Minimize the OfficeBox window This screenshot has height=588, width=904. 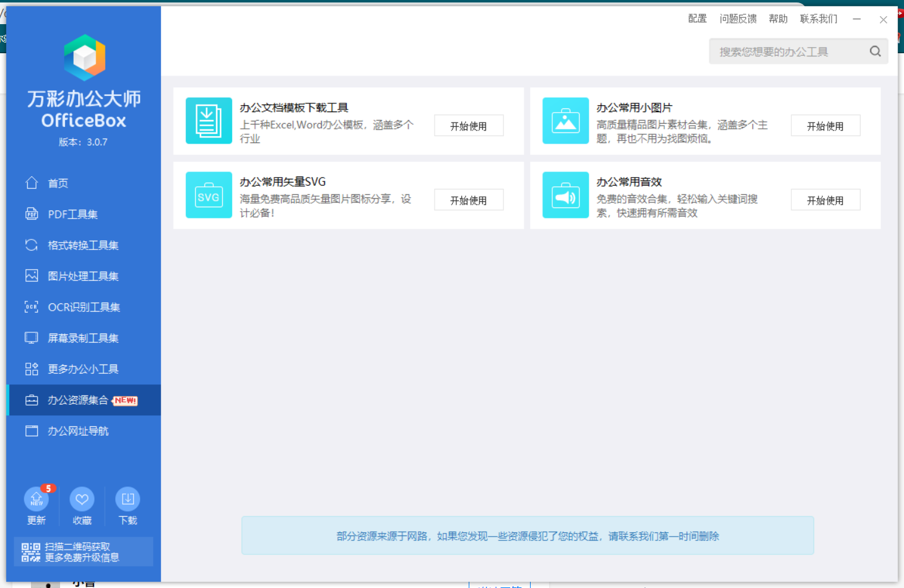[857, 19]
